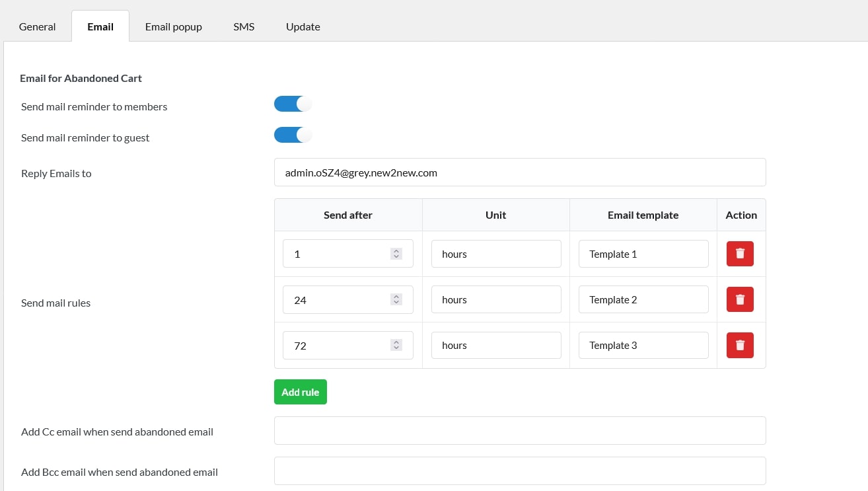Click the green Add rule button
This screenshot has height=491, width=868.
[x=301, y=392]
